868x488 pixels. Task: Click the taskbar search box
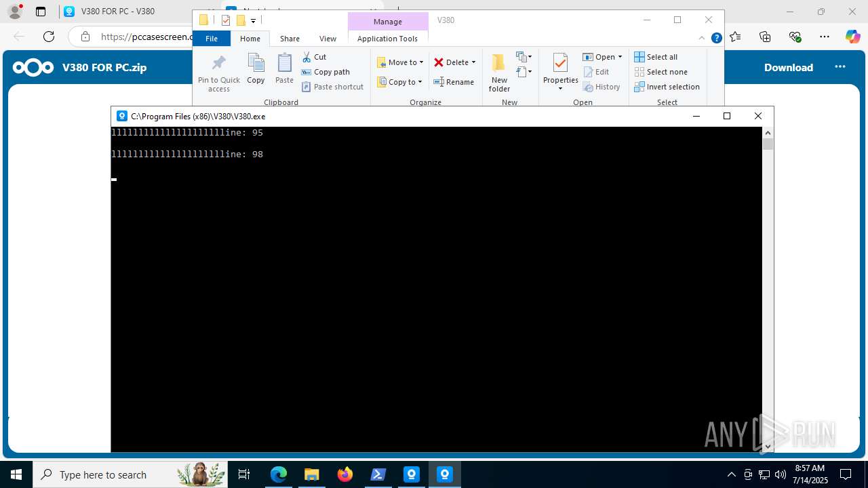(x=130, y=474)
